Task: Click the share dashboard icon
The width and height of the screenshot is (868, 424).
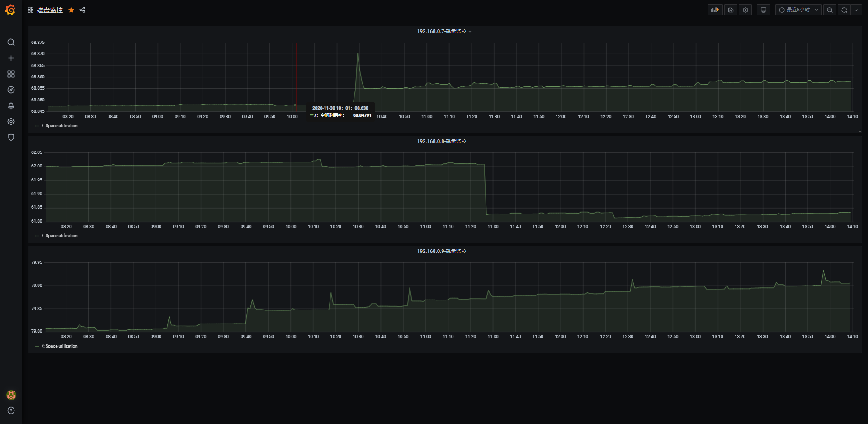Action: (x=82, y=10)
